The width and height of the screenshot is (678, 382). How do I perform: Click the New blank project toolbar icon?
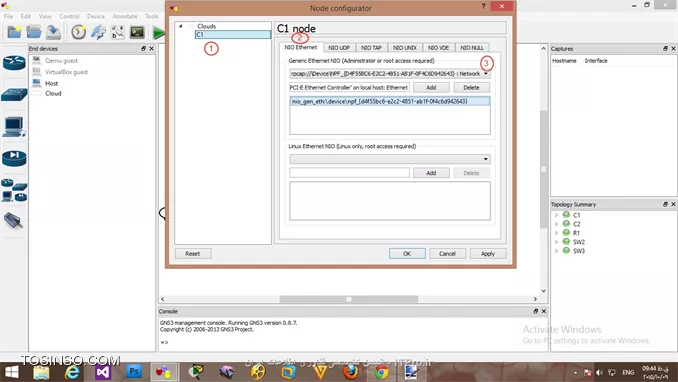[x=14, y=32]
